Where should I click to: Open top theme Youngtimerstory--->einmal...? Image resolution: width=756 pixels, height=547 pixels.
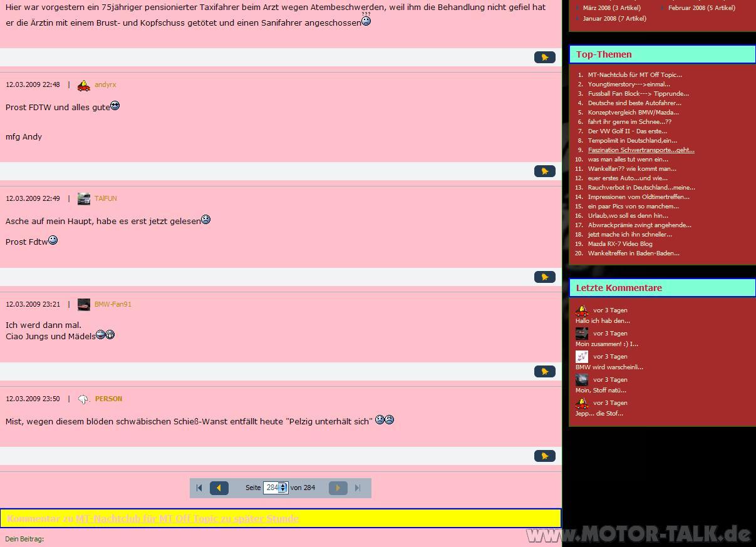(629, 84)
